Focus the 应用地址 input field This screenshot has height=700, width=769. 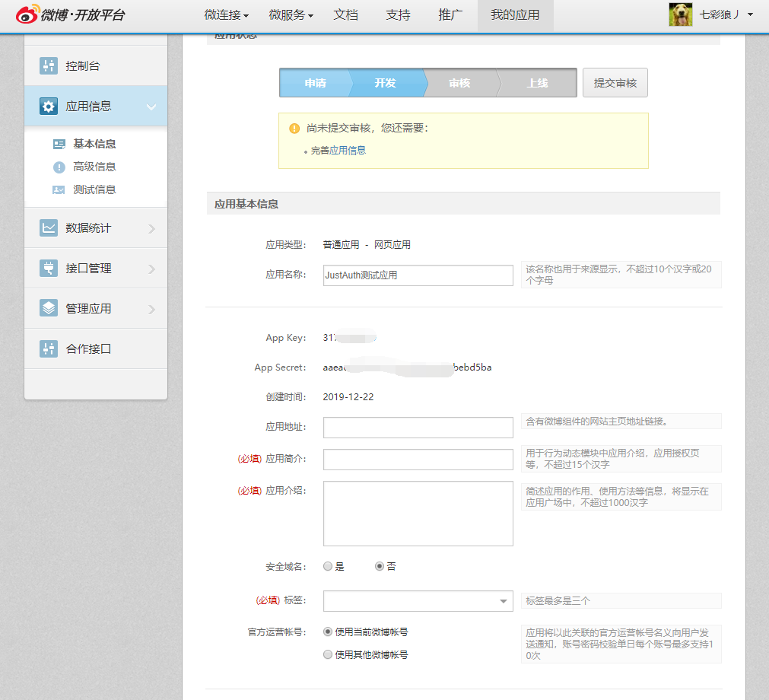418,428
